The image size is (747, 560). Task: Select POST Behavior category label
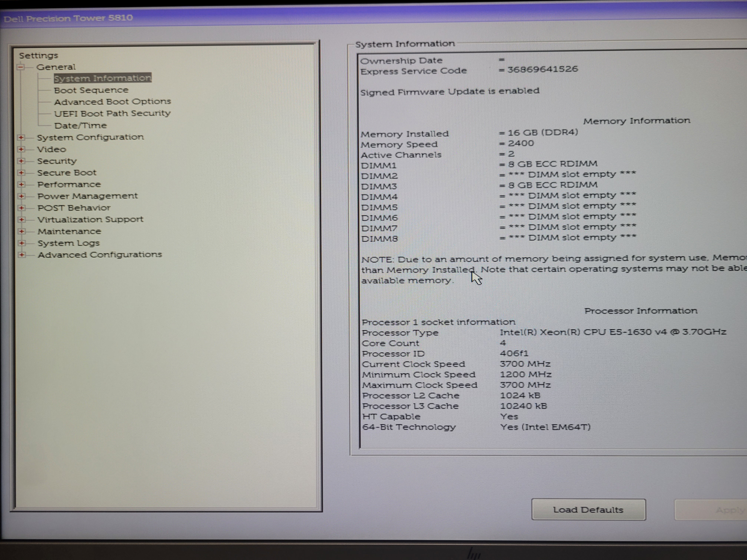point(74,208)
